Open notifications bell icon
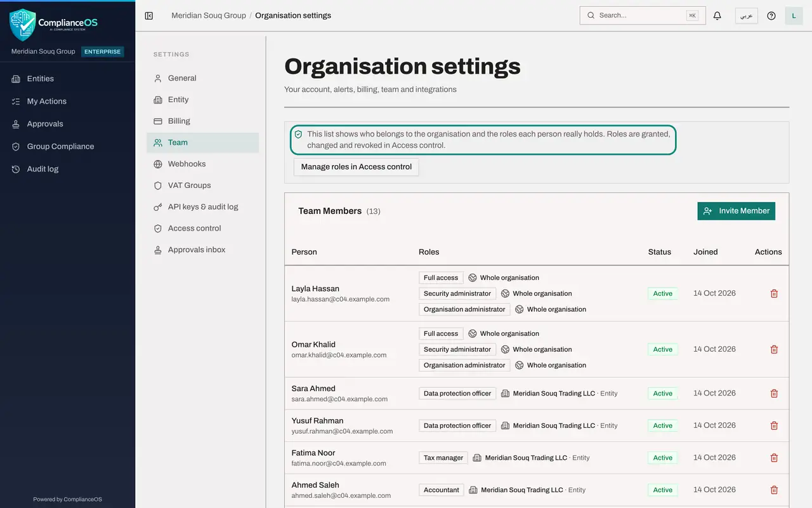The height and width of the screenshot is (508, 812). point(717,16)
